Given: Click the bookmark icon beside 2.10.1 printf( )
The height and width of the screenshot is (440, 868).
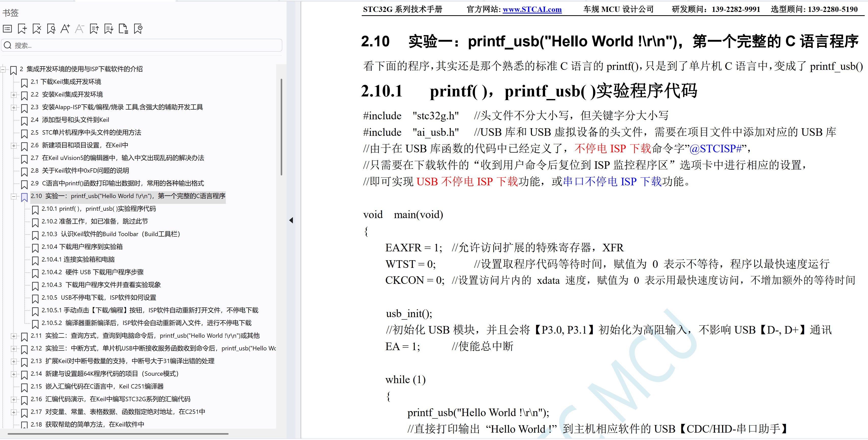Looking at the screenshot, I should (35, 210).
